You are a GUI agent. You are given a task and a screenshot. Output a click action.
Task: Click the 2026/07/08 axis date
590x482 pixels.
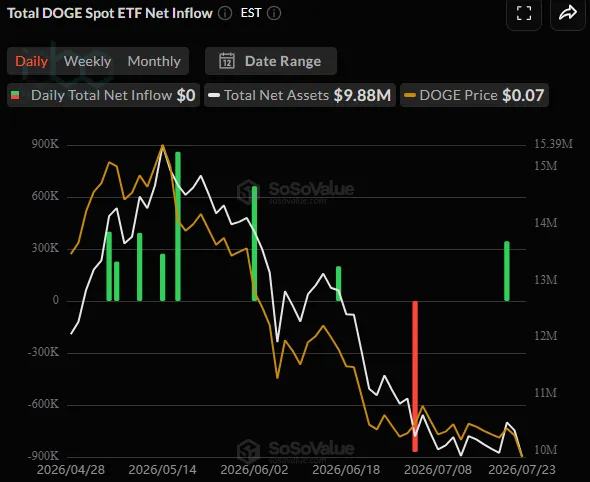pos(438,470)
